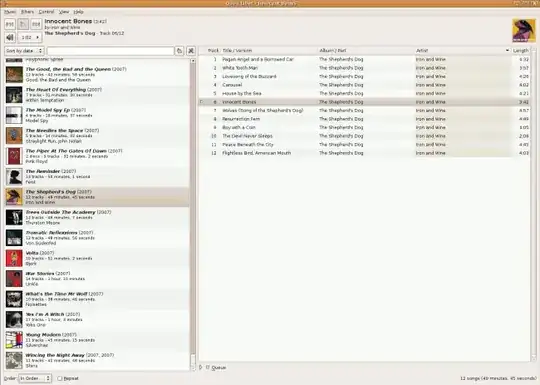The height and width of the screenshot is (385, 540).
Task: Click the Volta red album cover
Action: pyautogui.click(x=14, y=258)
